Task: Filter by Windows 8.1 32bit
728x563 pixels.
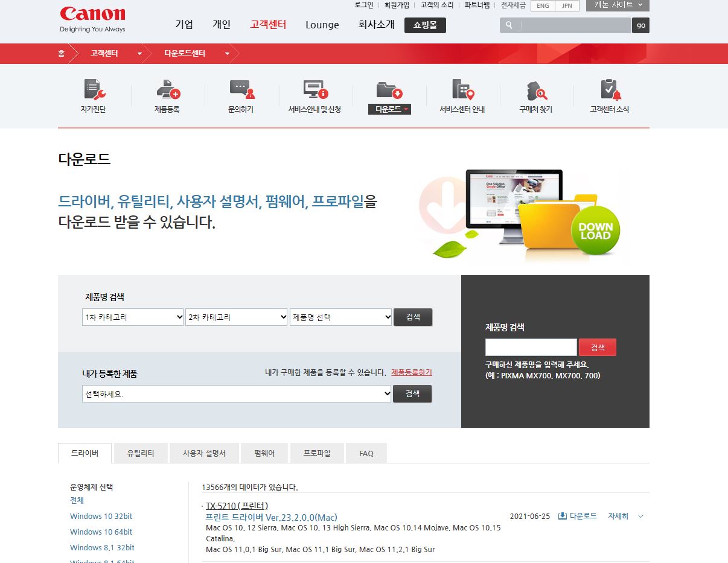Action: point(102,547)
